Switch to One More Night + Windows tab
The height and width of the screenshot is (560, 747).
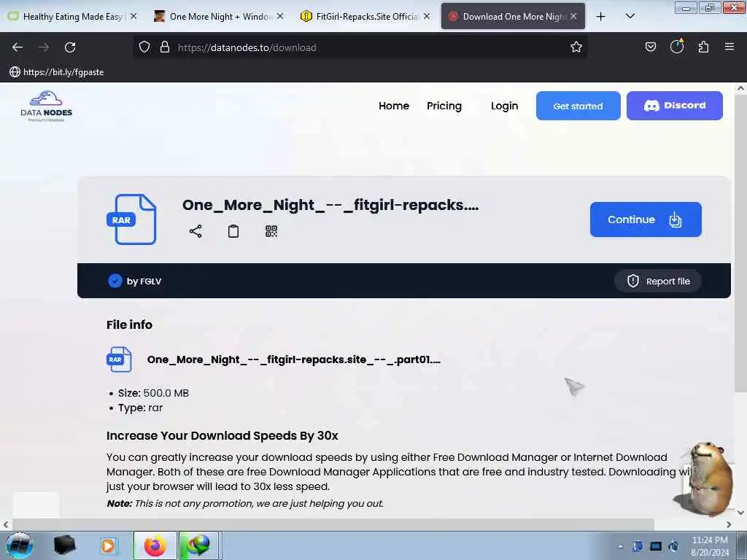218,17
